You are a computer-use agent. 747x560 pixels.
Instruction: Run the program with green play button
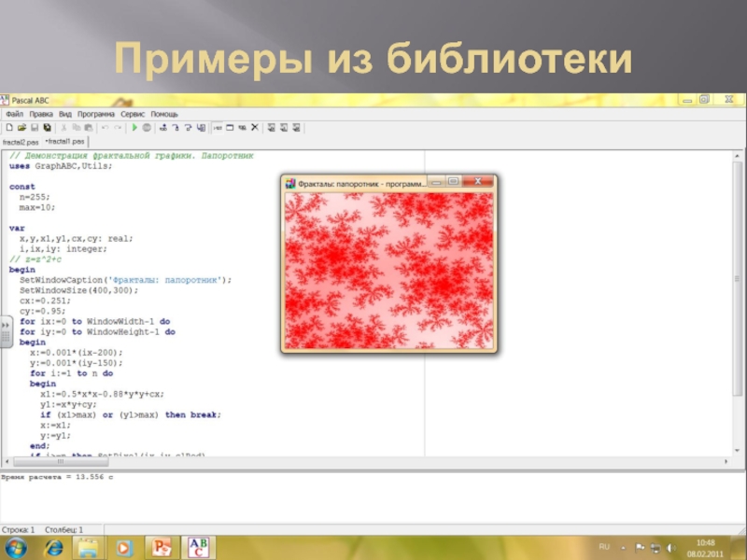(x=134, y=127)
